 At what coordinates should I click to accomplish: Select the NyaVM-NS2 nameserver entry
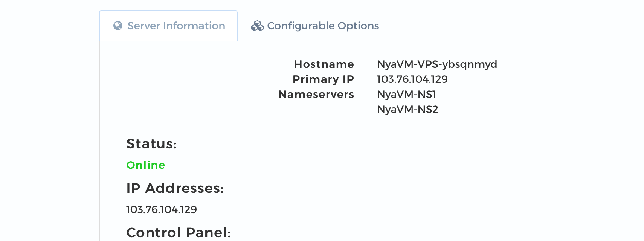click(x=407, y=109)
